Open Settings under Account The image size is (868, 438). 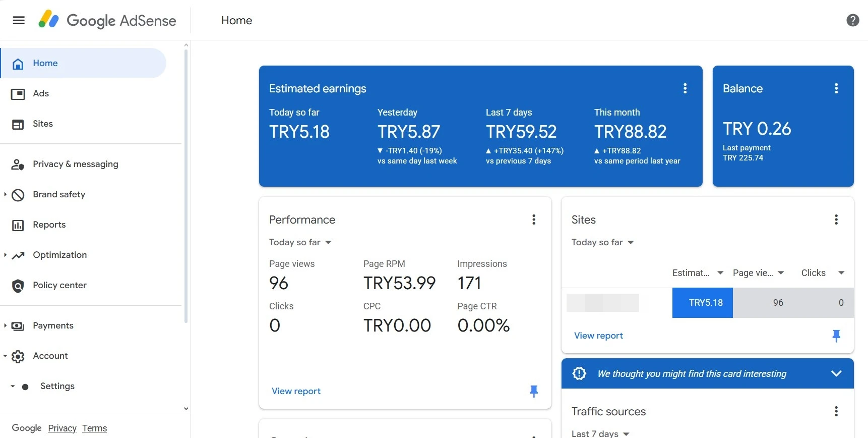click(x=57, y=386)
